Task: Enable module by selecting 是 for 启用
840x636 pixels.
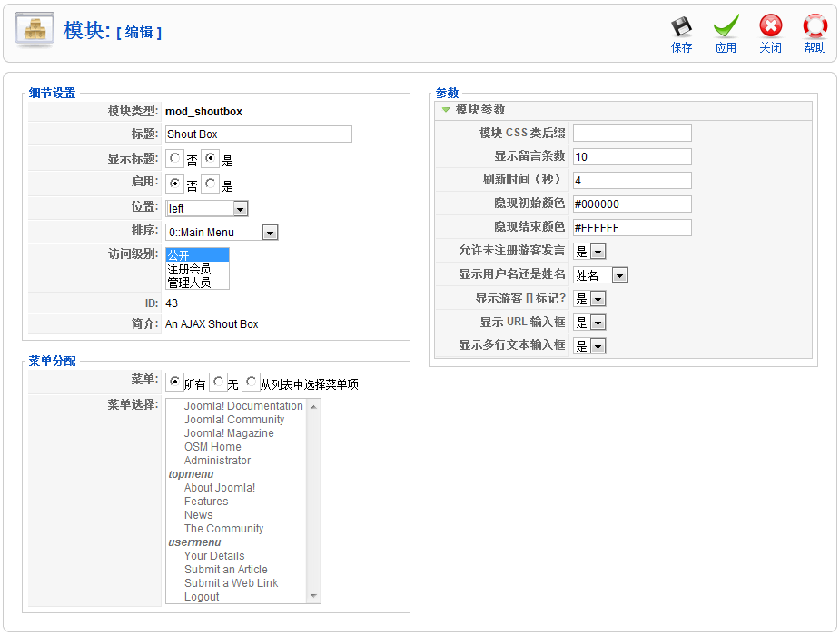Action: pos(210,184)
